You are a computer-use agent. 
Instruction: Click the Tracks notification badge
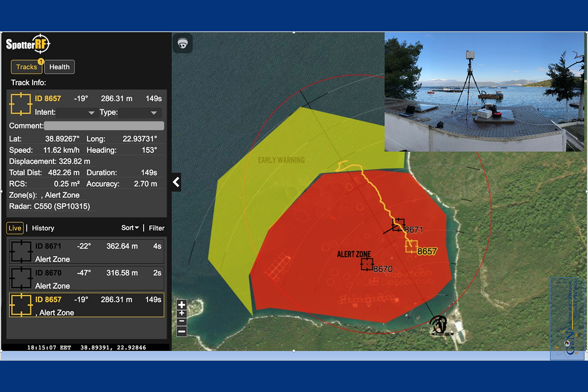pyautogui.click(x=41, y=62)
